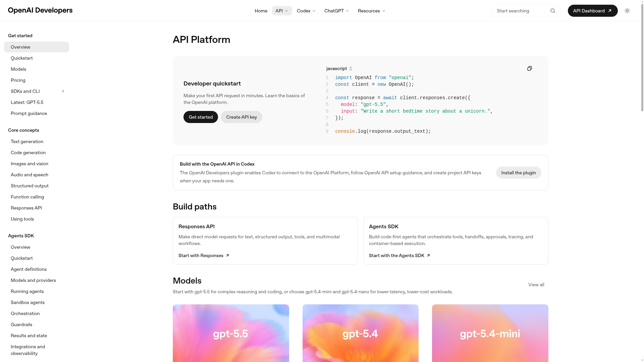Click Start with the Agents SDK link text
Screen dimensions: 644x362
pos(396,255)
